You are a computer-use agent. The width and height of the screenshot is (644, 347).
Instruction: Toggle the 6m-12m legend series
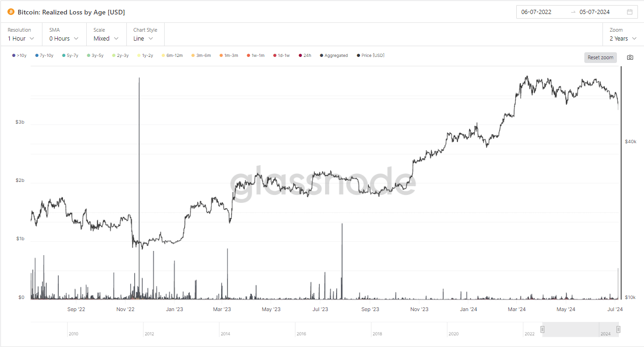pos(172,56)
